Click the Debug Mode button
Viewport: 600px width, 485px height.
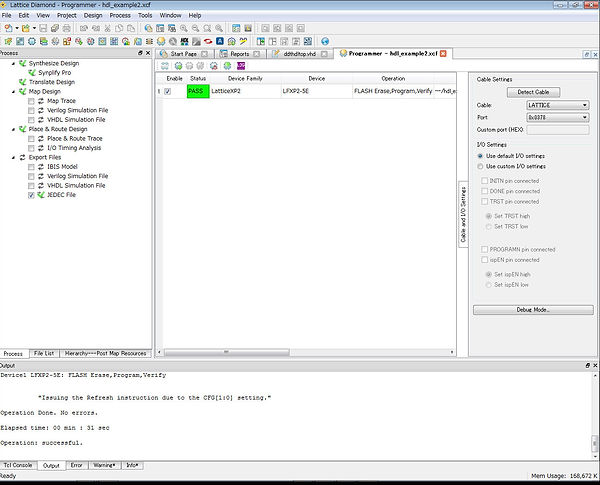pos(533,310)
